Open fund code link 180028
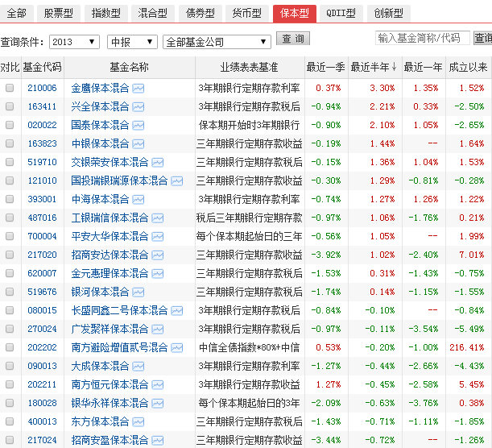The width and height of the screenshot is (492, 448). coord(42,403)
